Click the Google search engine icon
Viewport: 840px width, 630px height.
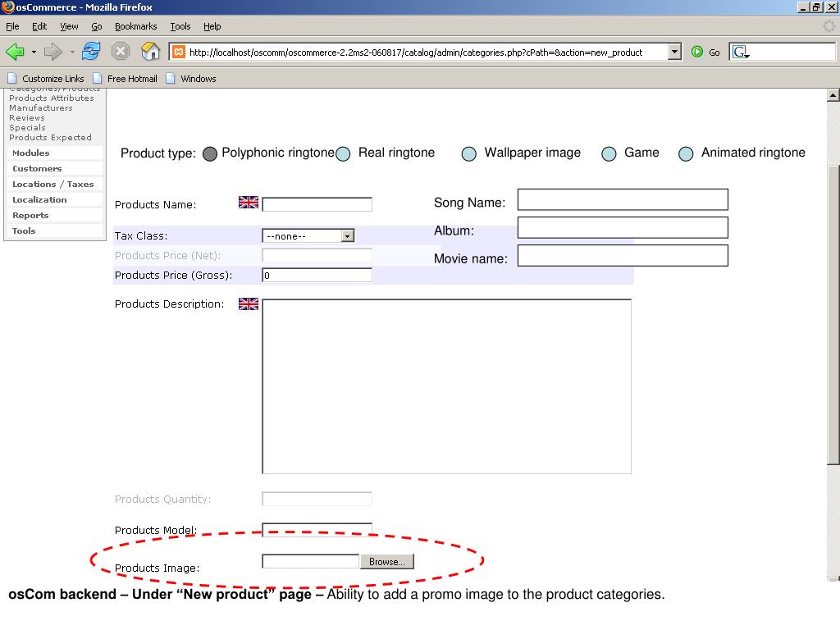coord(740,52)
